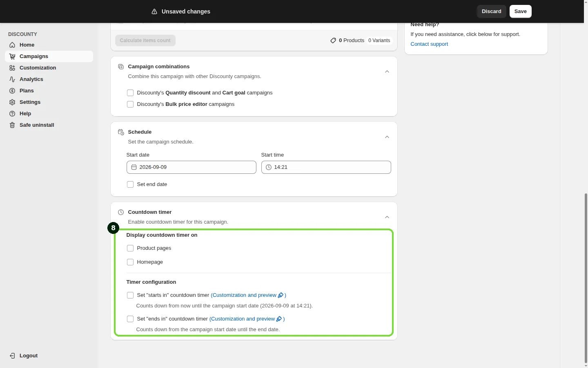Save the campaign changes
This screenshot has width=588, height=368.
pyautogui.click(x=521, y=11)
